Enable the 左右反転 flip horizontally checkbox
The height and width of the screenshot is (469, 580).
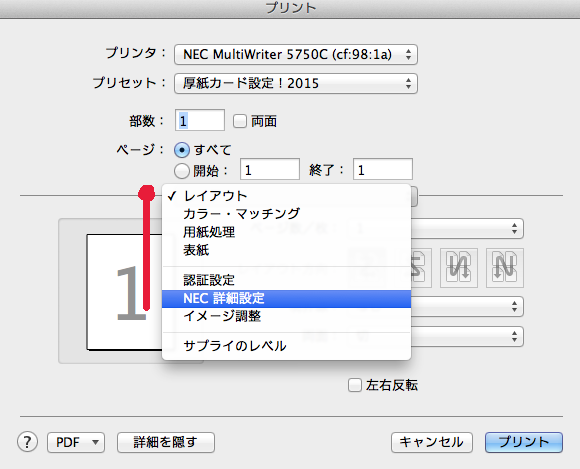(x=354, y=385)
